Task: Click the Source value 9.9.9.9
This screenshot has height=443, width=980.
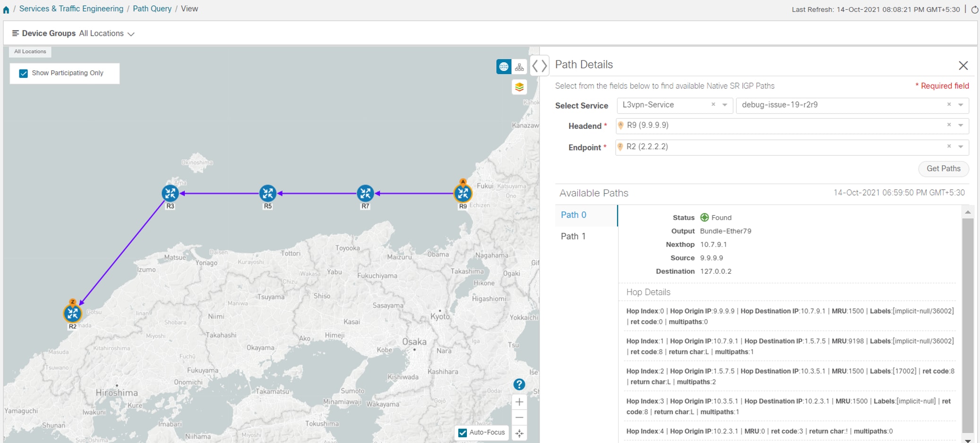Action: pyautogui.click(x=711, y=258)
